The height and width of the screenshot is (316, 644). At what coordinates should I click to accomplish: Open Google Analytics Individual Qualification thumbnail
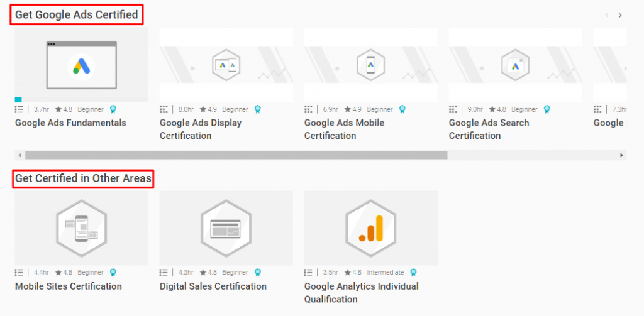click(x=370, y=228)
